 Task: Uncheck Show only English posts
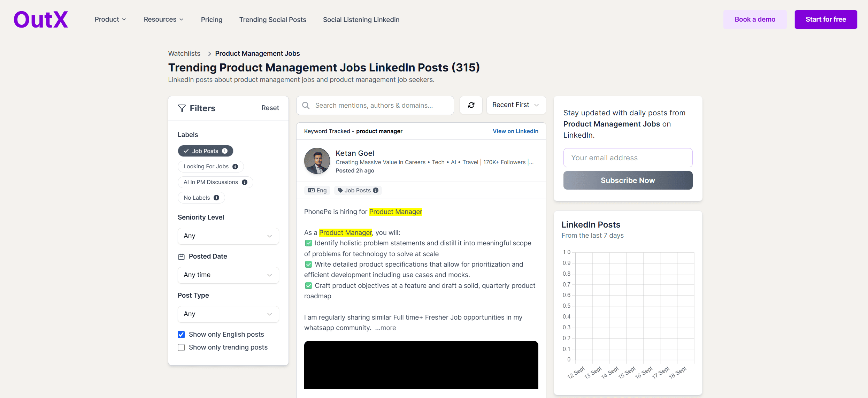click(x=181, y=335)
